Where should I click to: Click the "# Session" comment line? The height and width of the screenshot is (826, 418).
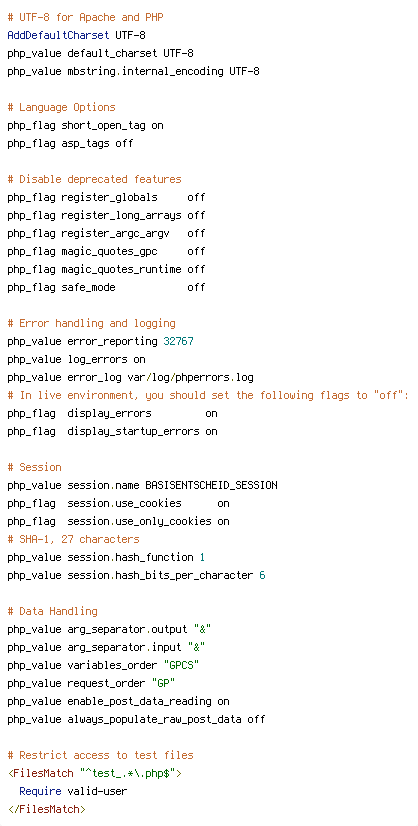point(34,467)
